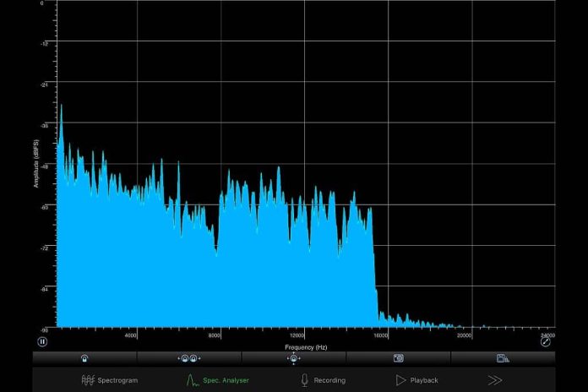Click the -84 amplitude tick label
Screen dimensions: 588x392
pos(44,289)
